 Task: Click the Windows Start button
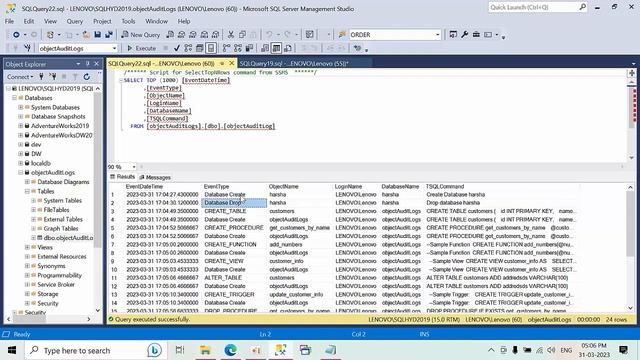12,350
